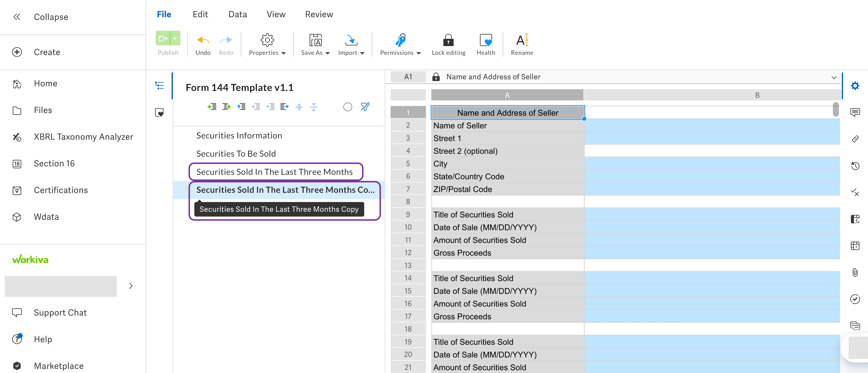
Task: Open the history panel icon
Action: [x=855, y=166]
